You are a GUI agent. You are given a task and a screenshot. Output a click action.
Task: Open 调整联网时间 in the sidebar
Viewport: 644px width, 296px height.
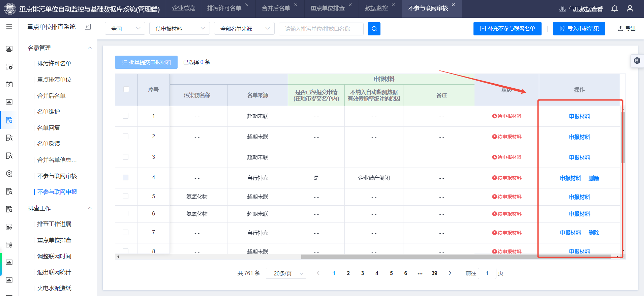[54, 256]
